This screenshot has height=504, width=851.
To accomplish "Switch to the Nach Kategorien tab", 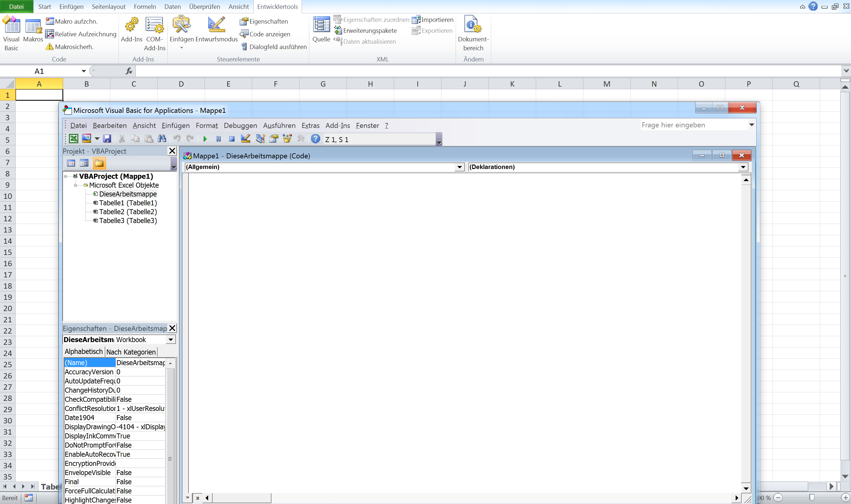I will click(x=131, y=352).
